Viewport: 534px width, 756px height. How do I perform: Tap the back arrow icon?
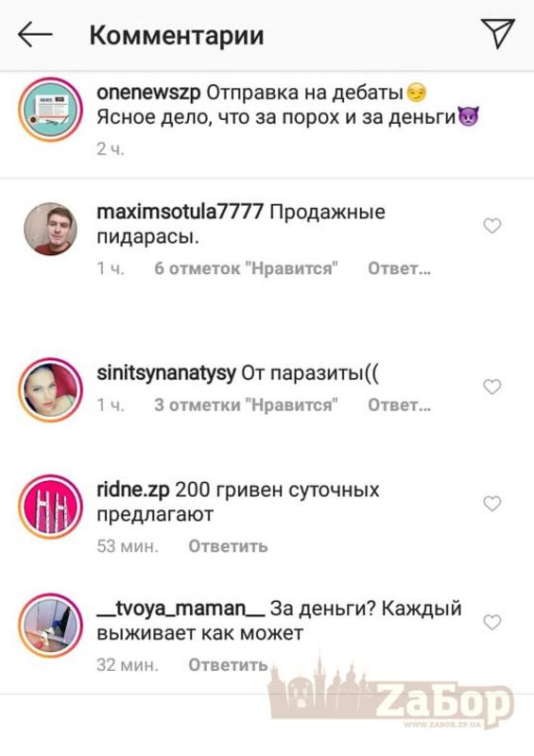pos(35,35)
